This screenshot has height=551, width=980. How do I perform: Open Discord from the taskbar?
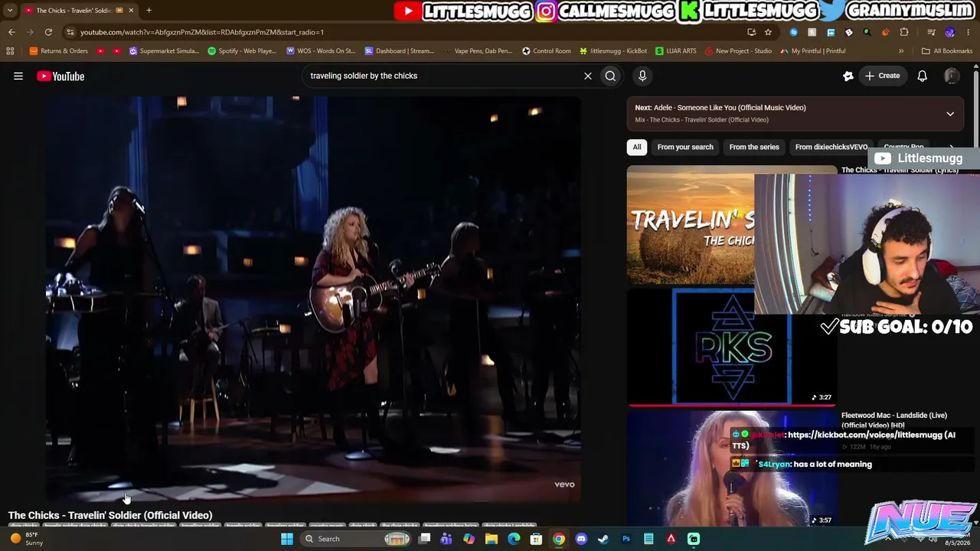click(x=581, y=539)
